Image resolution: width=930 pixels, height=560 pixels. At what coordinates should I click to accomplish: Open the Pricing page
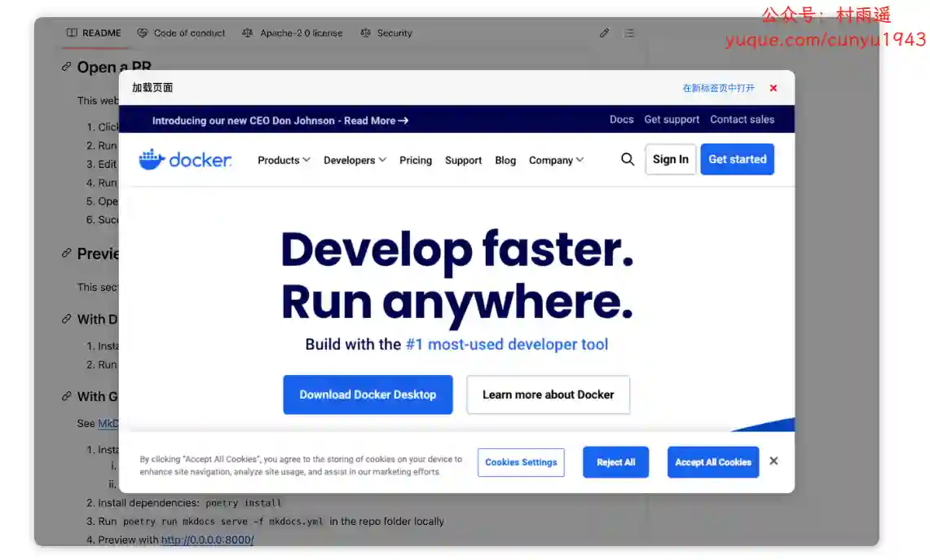click(415, 160)
